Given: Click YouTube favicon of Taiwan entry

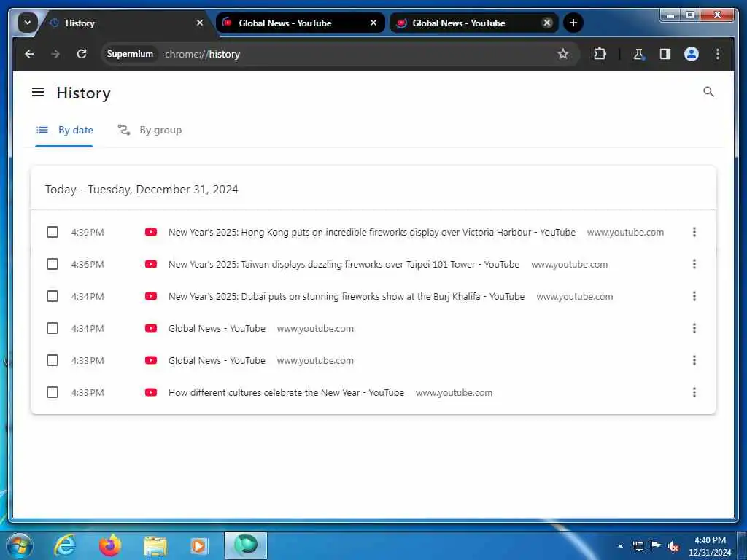Looking at the screenshot, I should (151, 264).
